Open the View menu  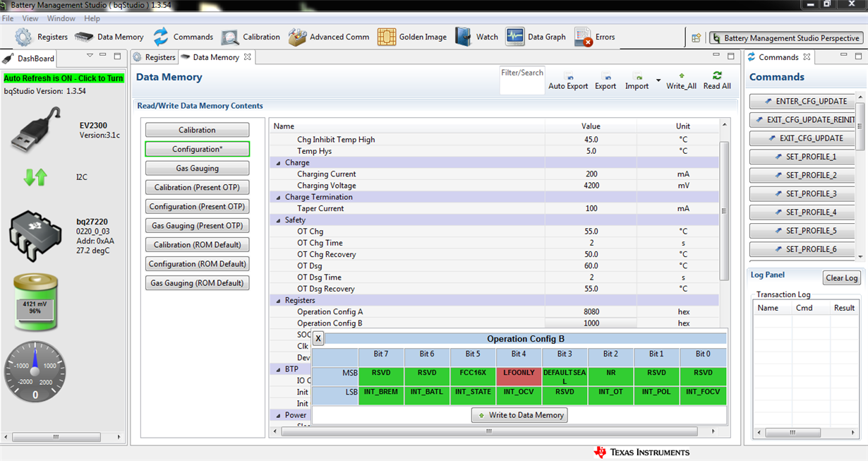(x=30, y=18)
